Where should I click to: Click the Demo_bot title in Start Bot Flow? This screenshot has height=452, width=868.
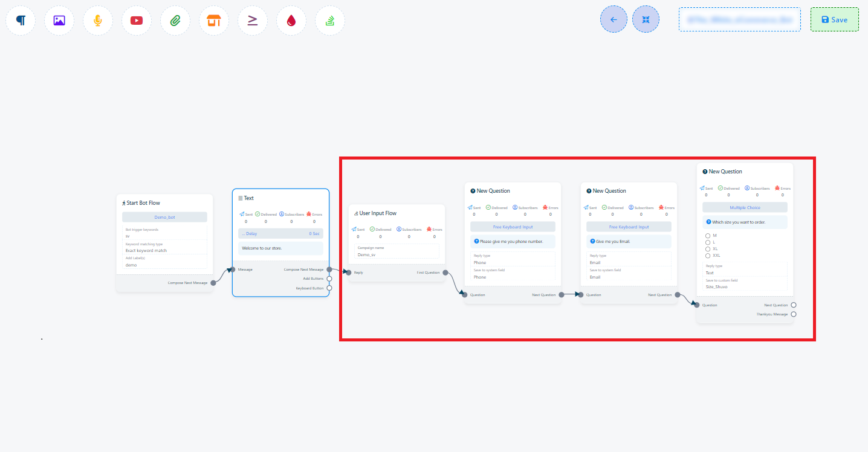click(x=164, y=217)
